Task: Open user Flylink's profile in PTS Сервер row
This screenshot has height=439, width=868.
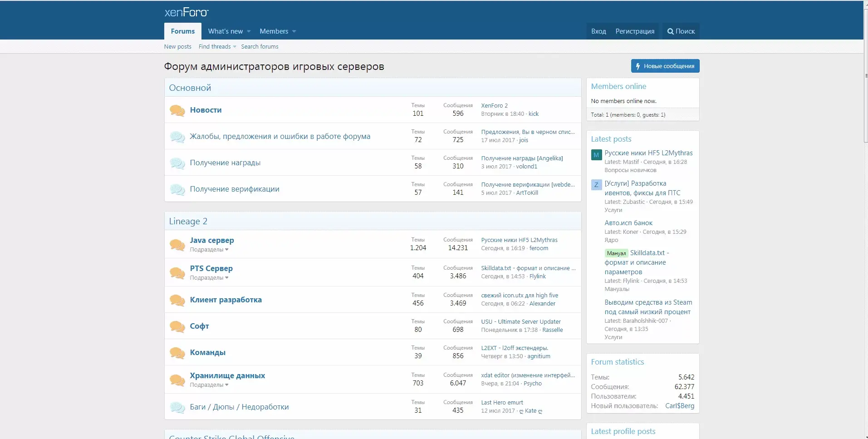Action: coord(538,276)
